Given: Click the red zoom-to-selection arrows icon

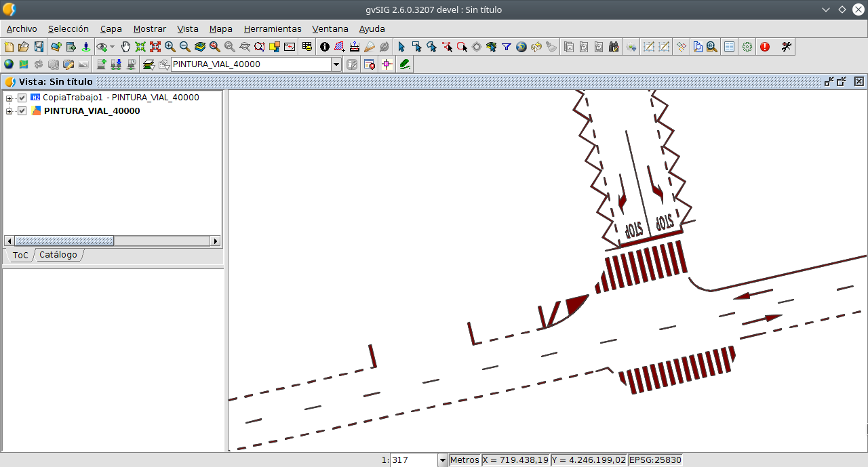Looking at the screenshot, I should (155, 47).
